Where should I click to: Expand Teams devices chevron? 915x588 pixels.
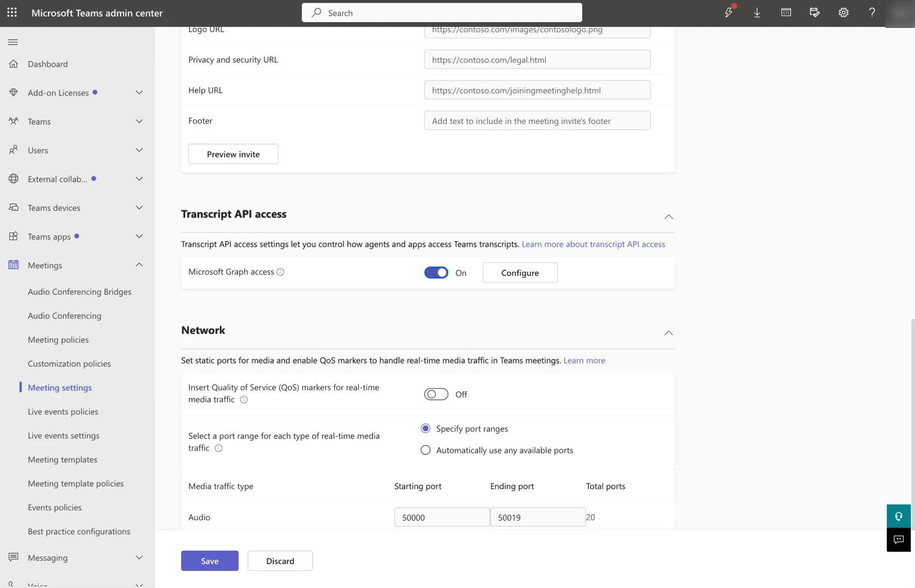(x=139, y=208)
